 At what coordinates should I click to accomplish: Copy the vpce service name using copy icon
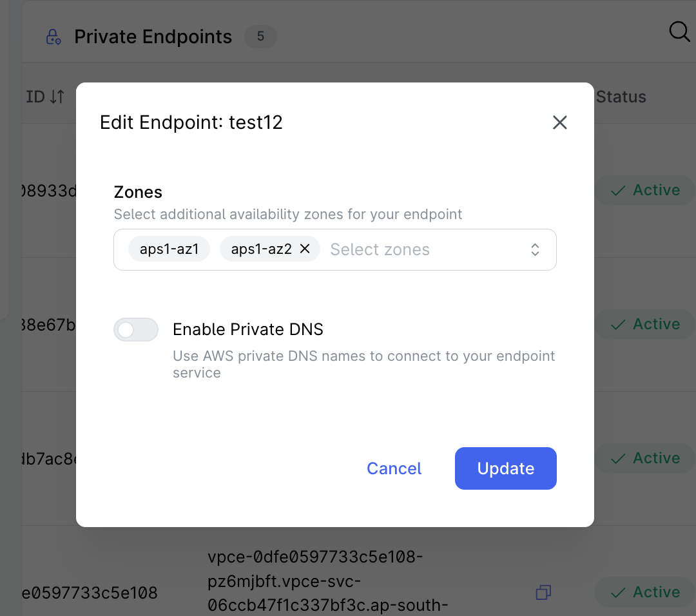(543, 592)
